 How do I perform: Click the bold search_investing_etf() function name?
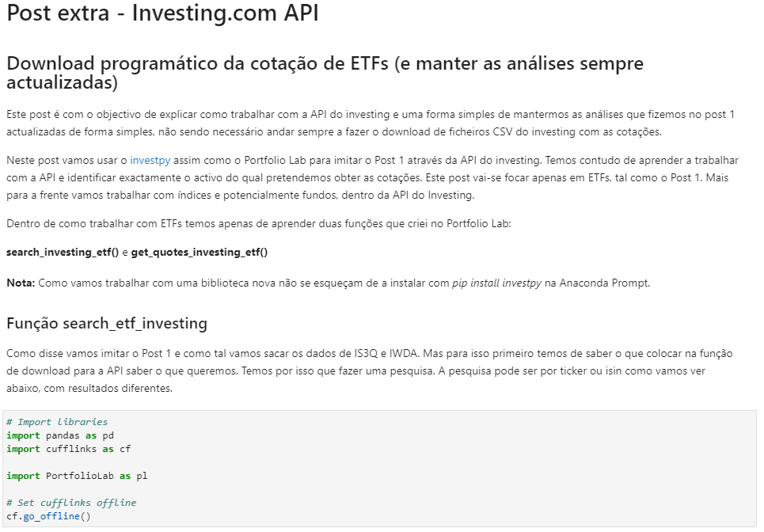click(x=62, y=252)
